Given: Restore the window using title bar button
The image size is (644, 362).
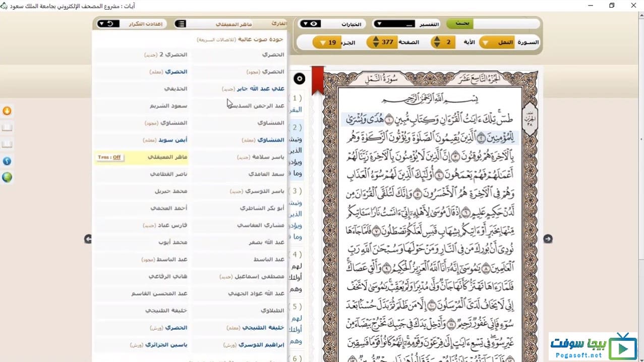Looking at the screenshot, I should pos(612,5).
